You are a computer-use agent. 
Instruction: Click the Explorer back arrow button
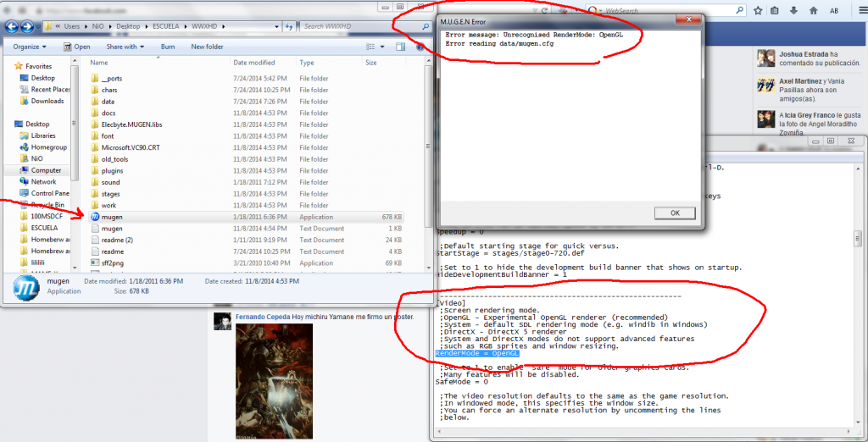click(x=11, y=26)
